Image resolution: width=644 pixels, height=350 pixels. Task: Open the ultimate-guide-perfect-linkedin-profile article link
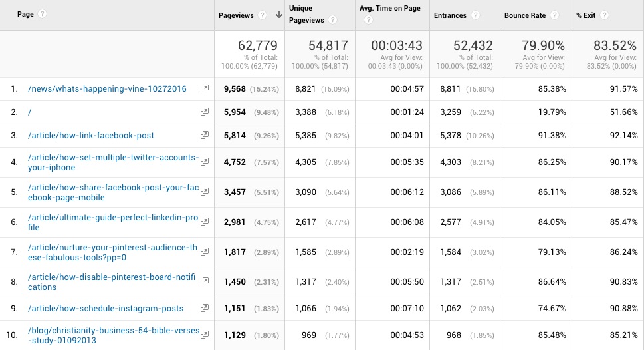pos(112,222)
